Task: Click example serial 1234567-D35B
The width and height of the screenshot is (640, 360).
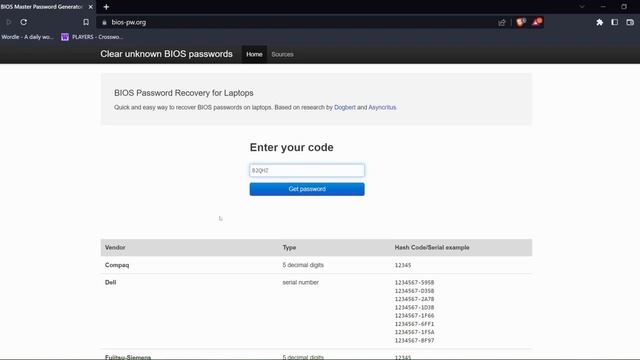Action: [x=414, y=291]
